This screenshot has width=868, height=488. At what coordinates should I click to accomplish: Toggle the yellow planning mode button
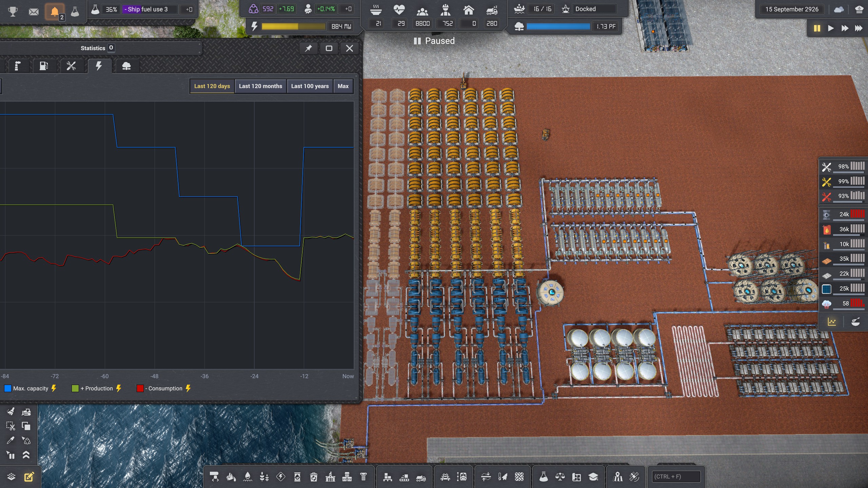[x=29, y=477]
